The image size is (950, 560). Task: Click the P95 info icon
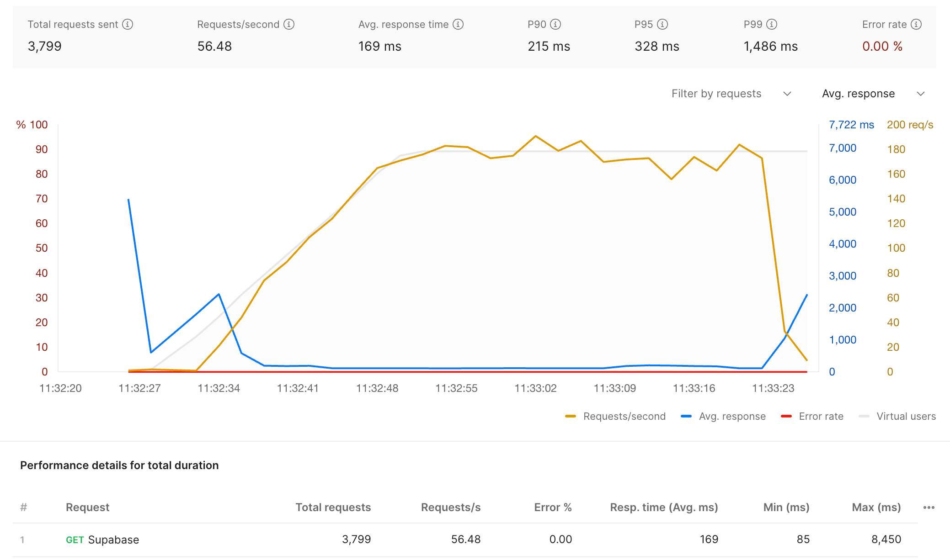coord(662,24)
